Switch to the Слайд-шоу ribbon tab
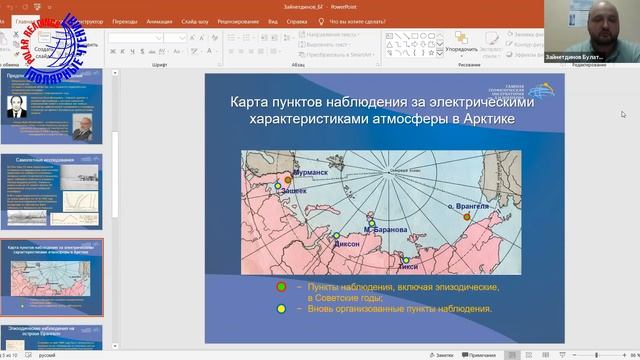The height and width of the screenshot is (360, 640). [195, 22]
